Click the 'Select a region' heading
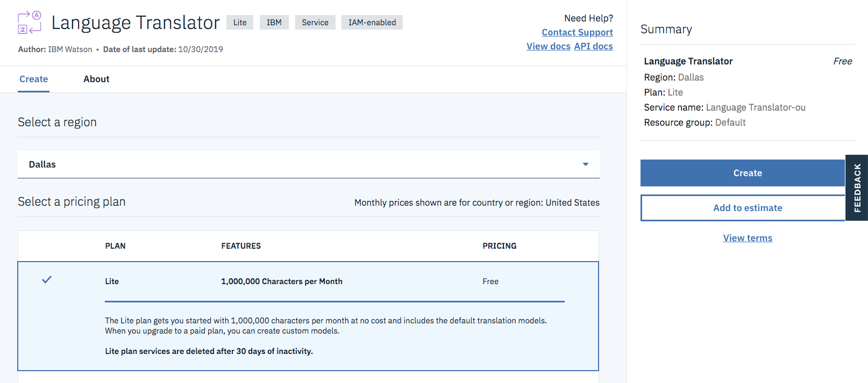 pyautogui.click(x=58, y=122)
